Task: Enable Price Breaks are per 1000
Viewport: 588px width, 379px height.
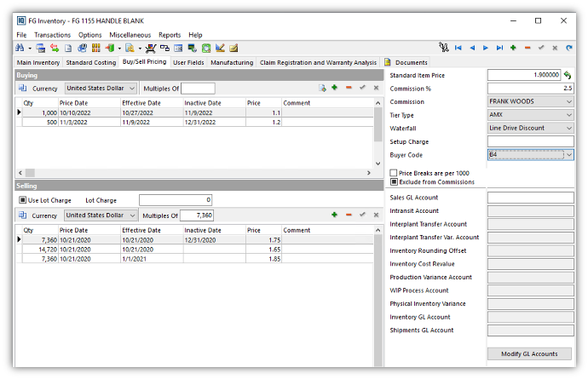Action: pos(394,172)
